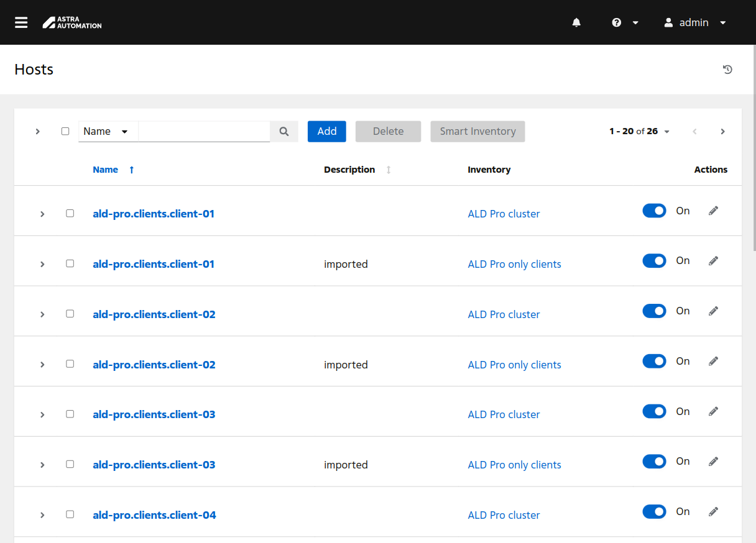Sort by Description using the sort icon
This screenshot has width=756, height=543.
(x=389, y=170)
